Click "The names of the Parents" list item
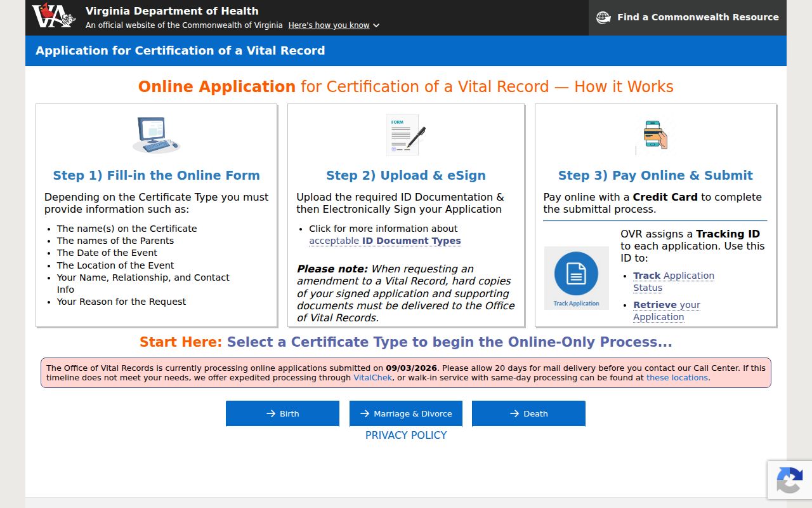812x508 pixels. coord(115,241)
